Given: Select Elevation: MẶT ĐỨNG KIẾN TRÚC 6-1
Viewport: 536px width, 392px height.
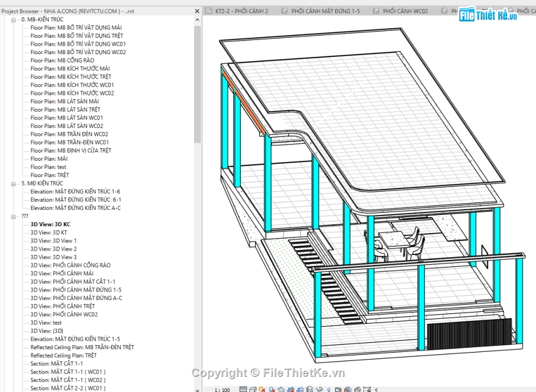Looking at the screenshot, I should (76, 200).
